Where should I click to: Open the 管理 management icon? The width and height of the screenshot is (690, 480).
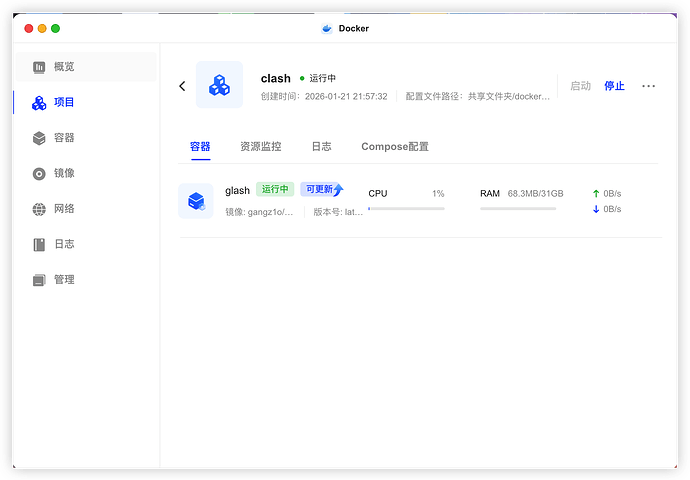tap(39, 280)
